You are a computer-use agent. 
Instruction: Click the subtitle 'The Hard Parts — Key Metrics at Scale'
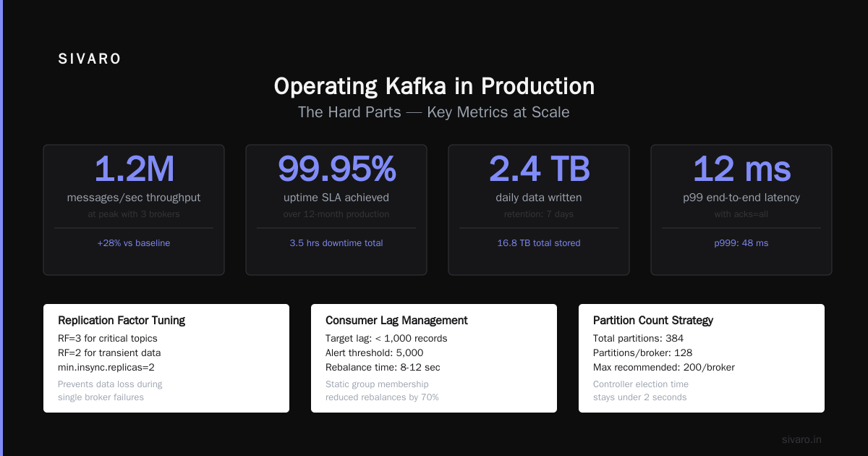pyautogui.click(x=434, y=112)
